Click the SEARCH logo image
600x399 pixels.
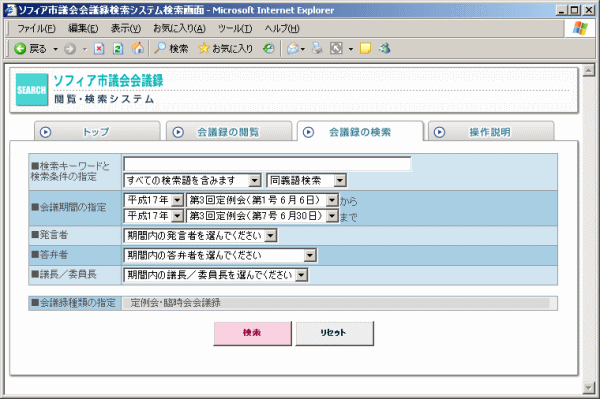point(32,90)
